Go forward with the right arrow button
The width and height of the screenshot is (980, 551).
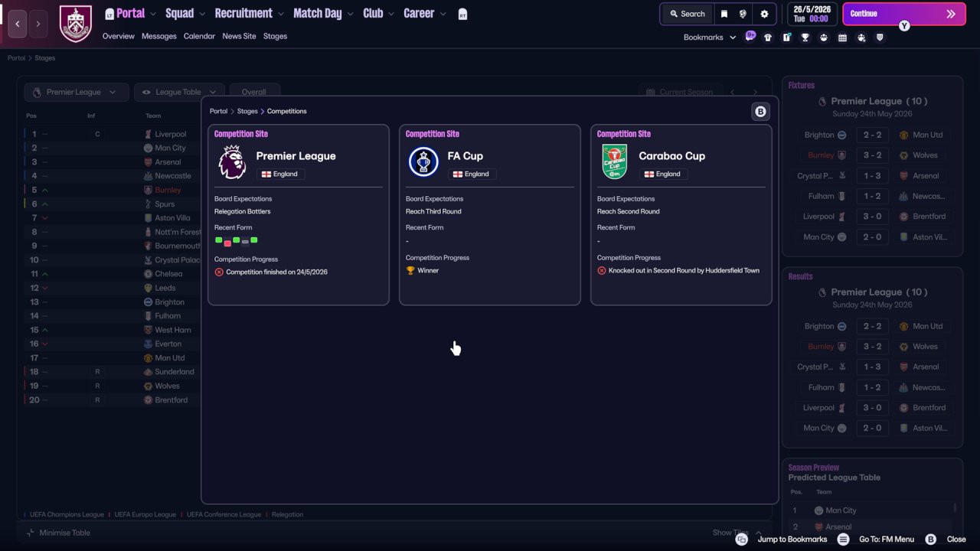point(38,24)
